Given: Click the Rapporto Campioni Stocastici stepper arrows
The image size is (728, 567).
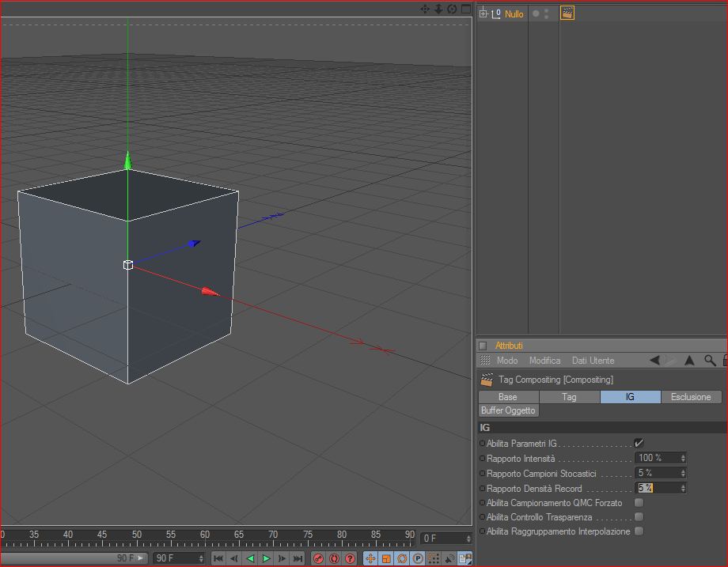Looking at the screenshot, I should click(x=683, y=473).
